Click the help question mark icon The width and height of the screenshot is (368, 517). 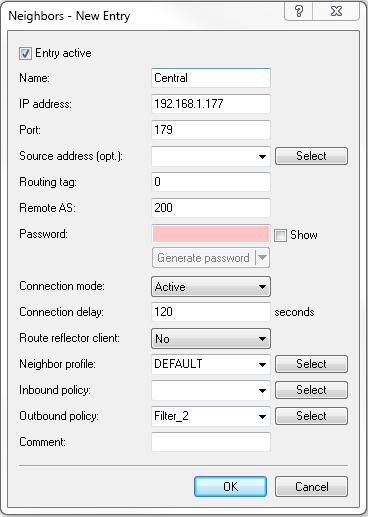299,11
